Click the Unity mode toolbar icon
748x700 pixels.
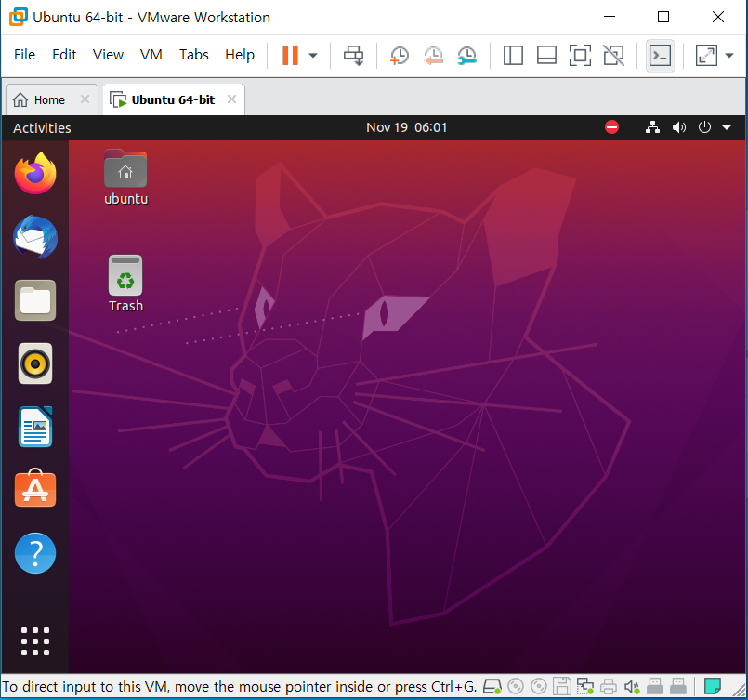coord(613,56)
